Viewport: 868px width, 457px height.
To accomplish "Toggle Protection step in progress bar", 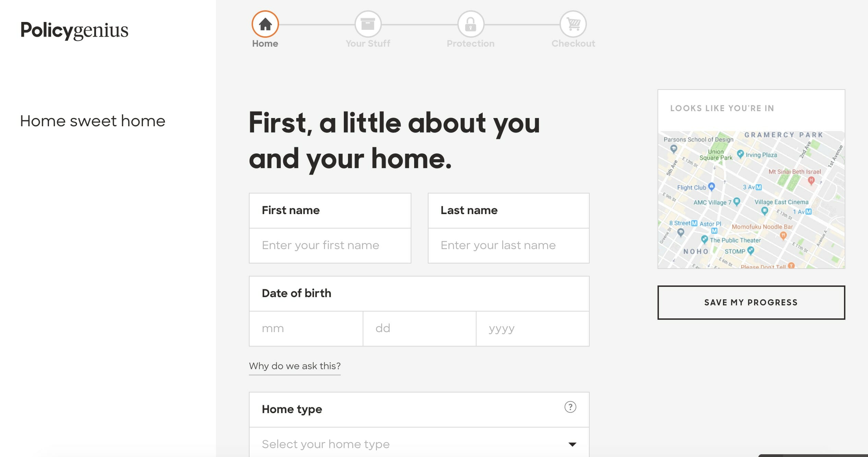I will click(x=470, y=24).
